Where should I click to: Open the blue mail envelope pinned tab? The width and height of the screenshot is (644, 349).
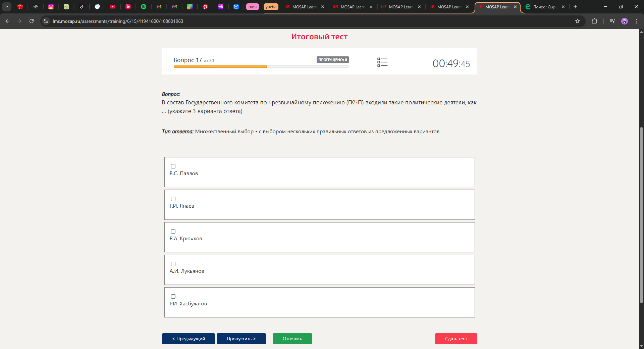click(x=236, y=7)
